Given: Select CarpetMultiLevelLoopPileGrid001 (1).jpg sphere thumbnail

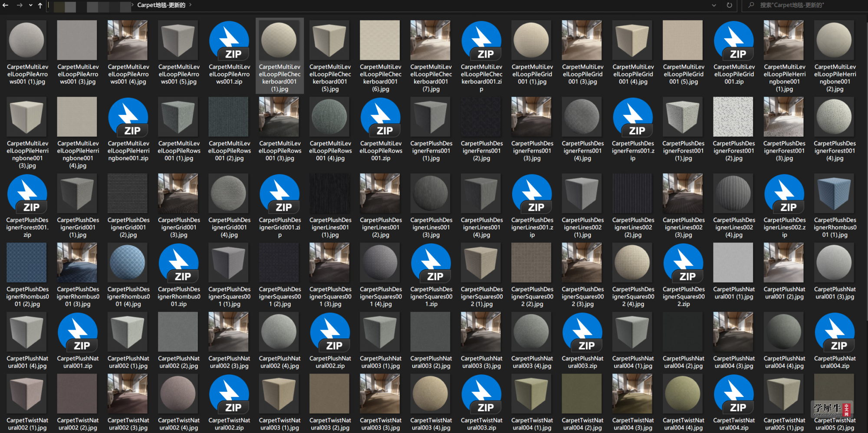Looking at the screenshot, I should (x=532, y=40).
